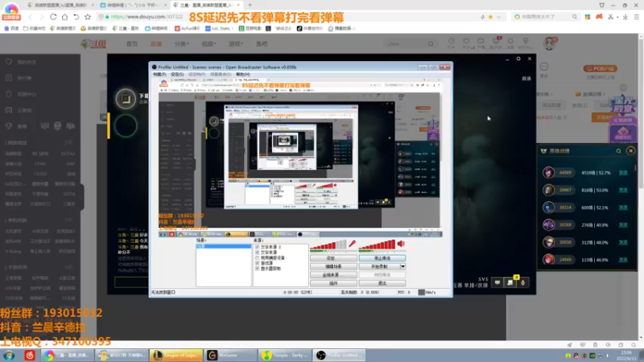Open the Profile: Untitled OBS taskbar item
644x362 pixels.
(339, 355)
